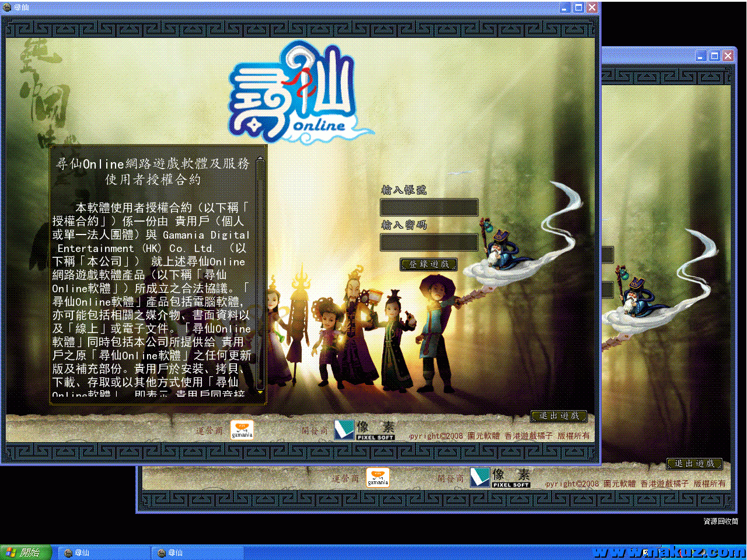Close the back 尋仙 window
Image resolution: width=747 pixels, height=560 pixels.
[728, 56]
